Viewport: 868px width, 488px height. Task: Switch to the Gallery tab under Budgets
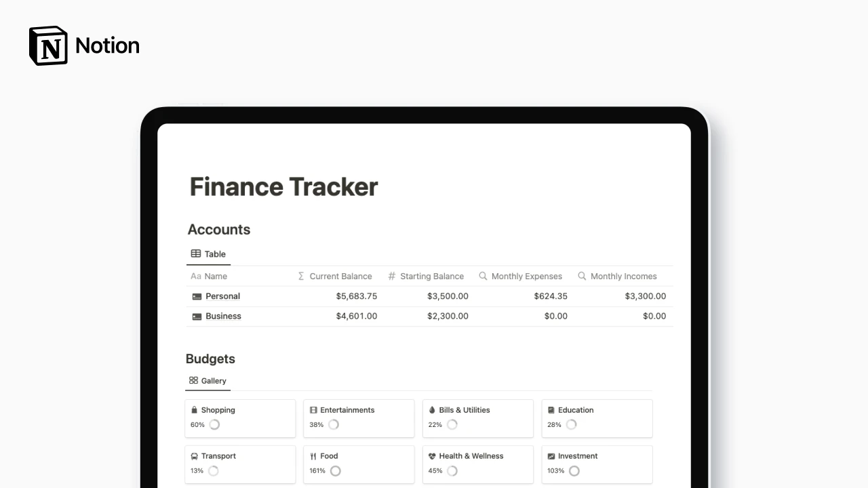tap(208, 380)
